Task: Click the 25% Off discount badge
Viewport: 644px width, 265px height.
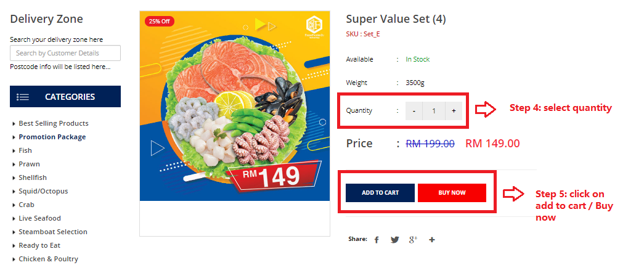Action: (160, 21)
